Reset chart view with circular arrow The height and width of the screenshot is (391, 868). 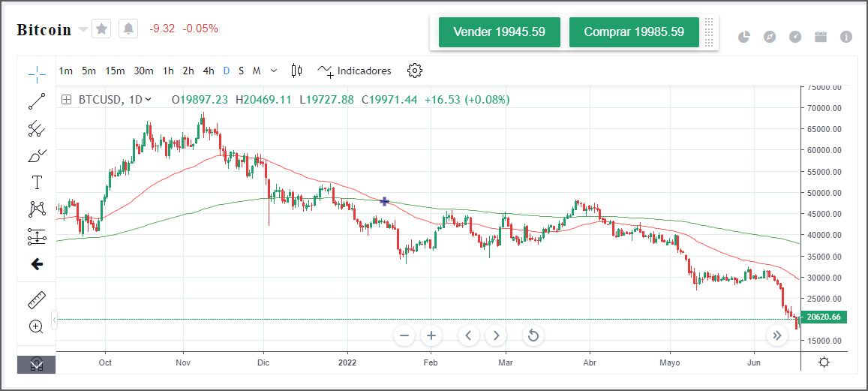[533, 335]
